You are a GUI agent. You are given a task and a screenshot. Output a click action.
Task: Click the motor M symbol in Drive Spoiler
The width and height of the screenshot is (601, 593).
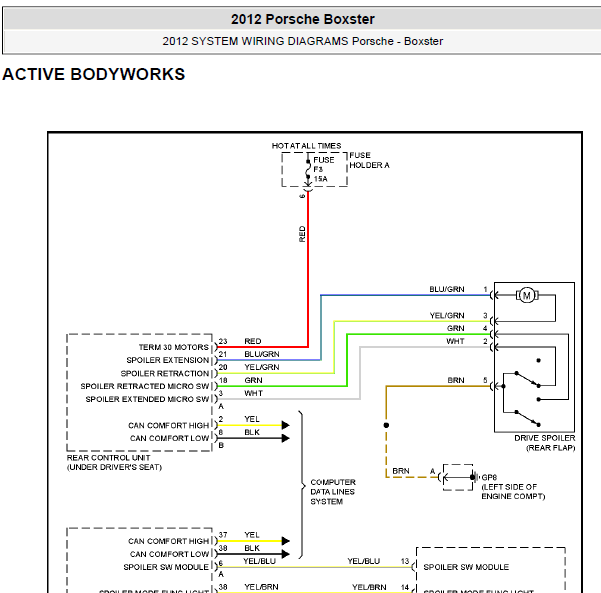(527, 295)
